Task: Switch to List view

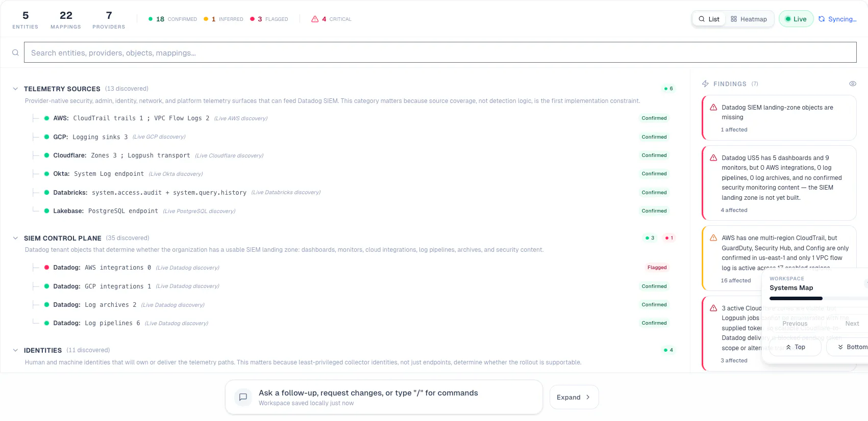Action: click(x=709, y=19)
